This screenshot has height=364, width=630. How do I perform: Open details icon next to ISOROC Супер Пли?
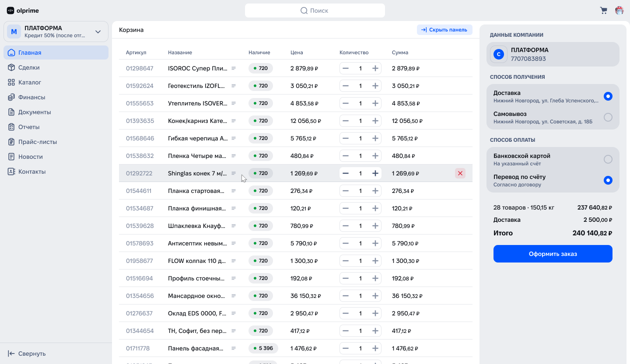click(x=234, y=68)
